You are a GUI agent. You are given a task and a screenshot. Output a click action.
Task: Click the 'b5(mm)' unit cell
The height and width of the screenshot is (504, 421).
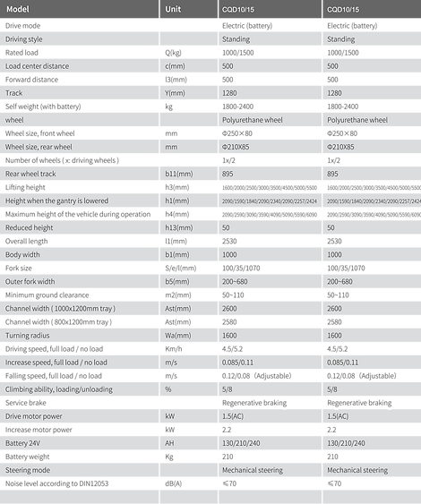tap(177, 282)
